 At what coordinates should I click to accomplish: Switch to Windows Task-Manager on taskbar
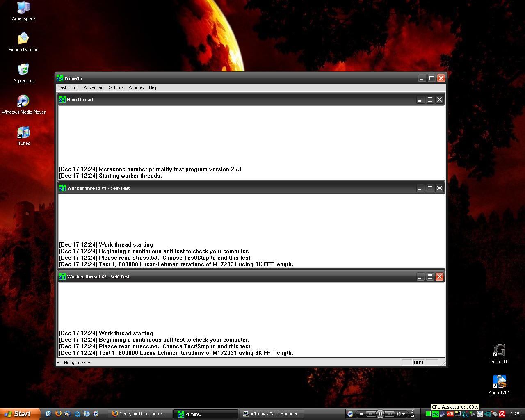tap(272, 414)
